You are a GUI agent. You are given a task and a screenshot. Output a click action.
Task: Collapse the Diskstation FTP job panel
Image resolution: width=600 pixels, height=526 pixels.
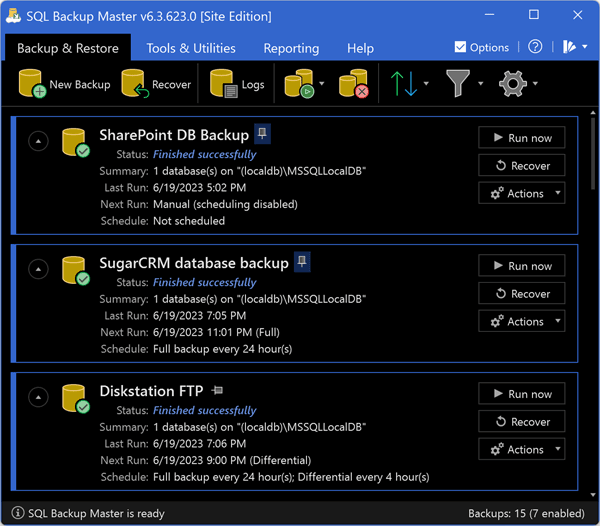(x=37, y=398)
